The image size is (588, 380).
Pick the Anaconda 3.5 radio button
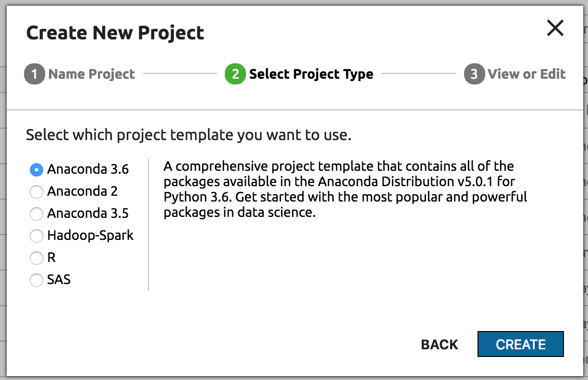tap(37, 214)
